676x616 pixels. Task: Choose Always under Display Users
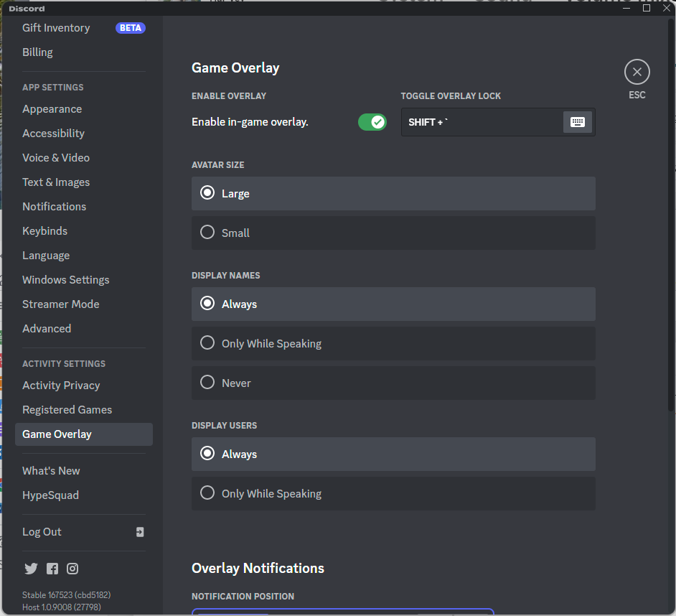pos(393,454)
